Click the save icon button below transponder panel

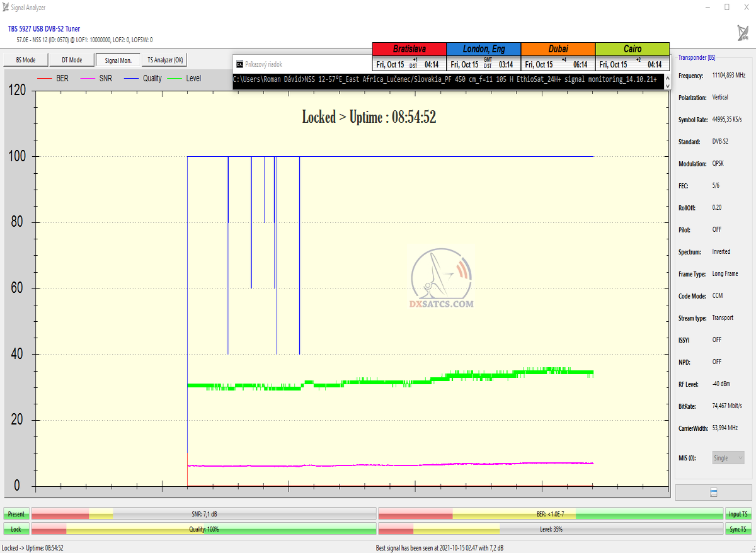point(713,493)
